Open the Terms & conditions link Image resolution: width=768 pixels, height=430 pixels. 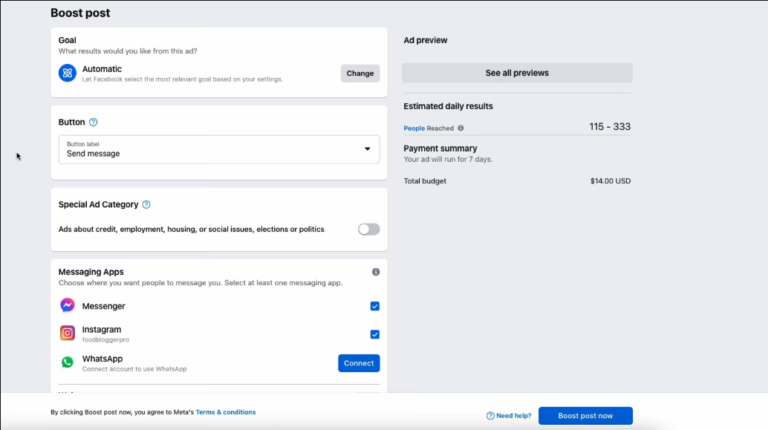point(226,412)
